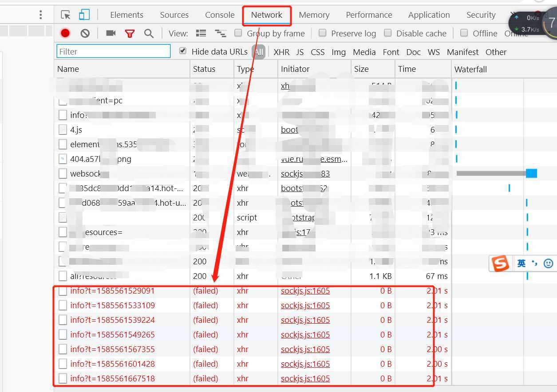Open the network search magnifier
The width and height of the screenshot is (557, 392).
tap(149, 33)
